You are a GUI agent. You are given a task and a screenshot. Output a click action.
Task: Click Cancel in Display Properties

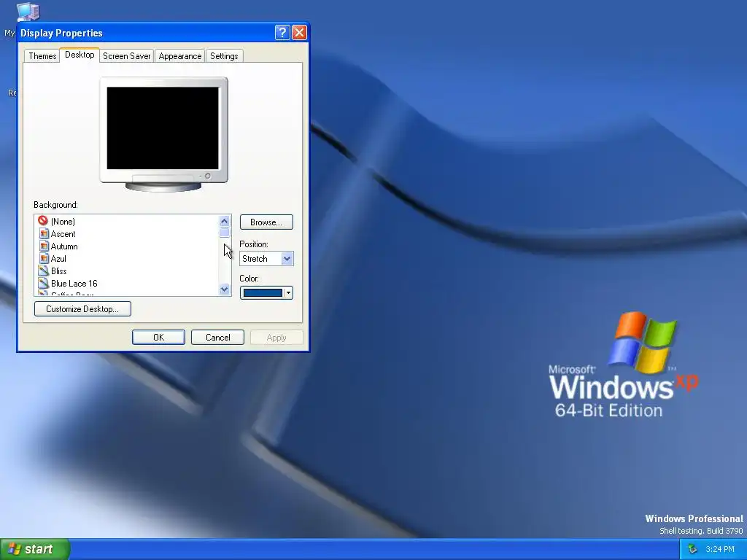[217, 337]
